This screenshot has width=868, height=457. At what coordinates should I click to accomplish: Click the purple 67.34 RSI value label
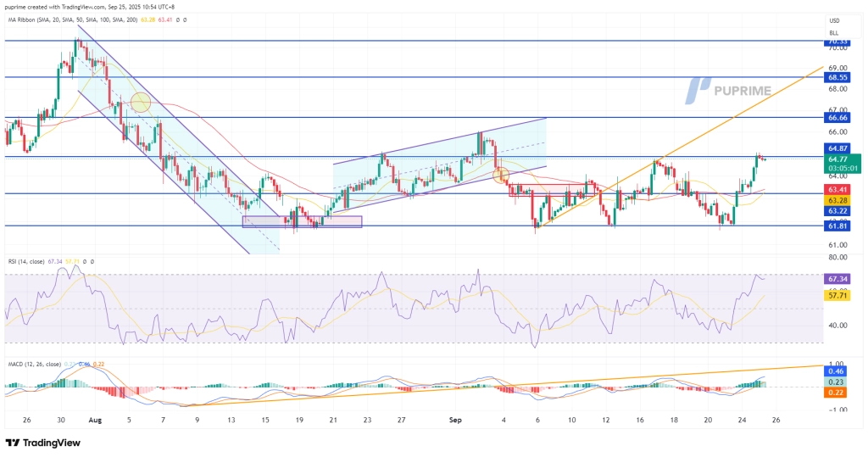click(837, 279)
